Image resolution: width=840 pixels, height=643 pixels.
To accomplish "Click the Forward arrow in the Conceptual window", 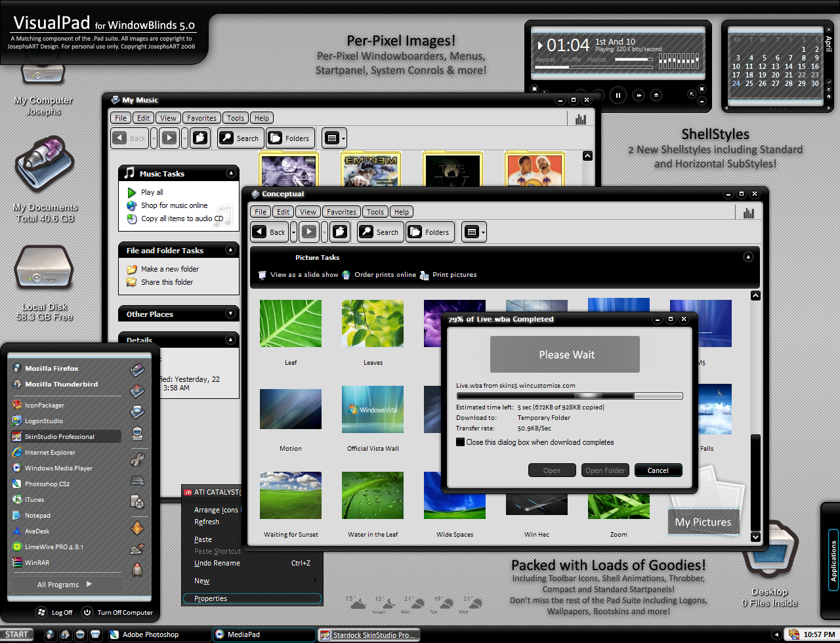I will point(309,232).
